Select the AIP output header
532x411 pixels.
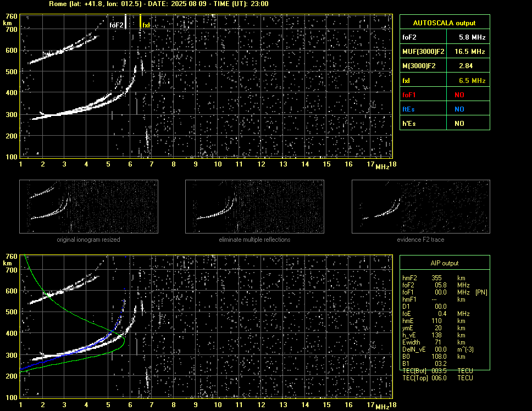(x=445, y=263)
